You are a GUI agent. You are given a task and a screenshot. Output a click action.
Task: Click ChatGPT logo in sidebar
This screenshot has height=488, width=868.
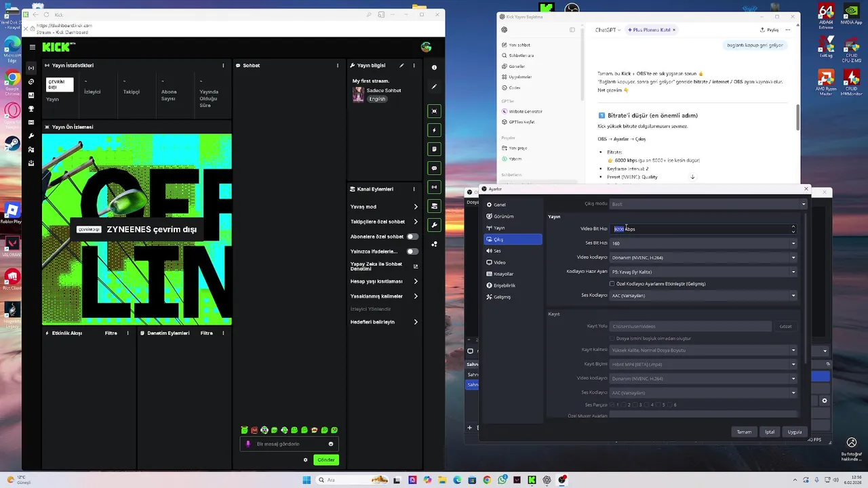coord(505,30)
